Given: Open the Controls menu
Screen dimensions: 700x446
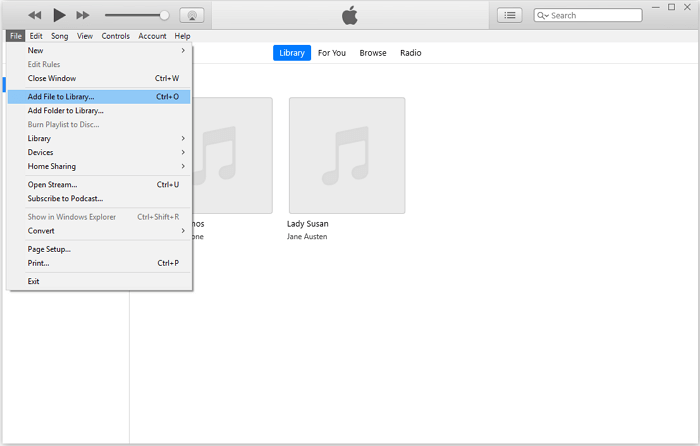Looking at the screenshot, I should [x=115, y=36].
